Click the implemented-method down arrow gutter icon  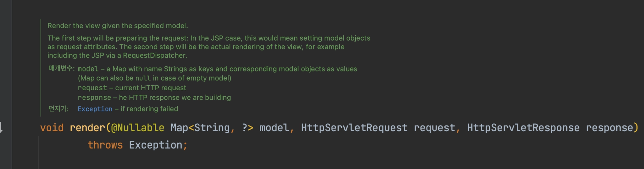1,127
